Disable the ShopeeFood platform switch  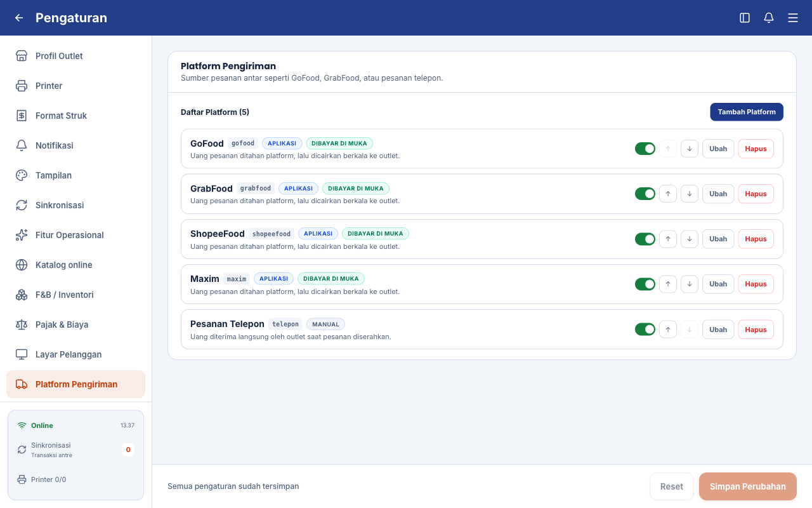point(645,239)
